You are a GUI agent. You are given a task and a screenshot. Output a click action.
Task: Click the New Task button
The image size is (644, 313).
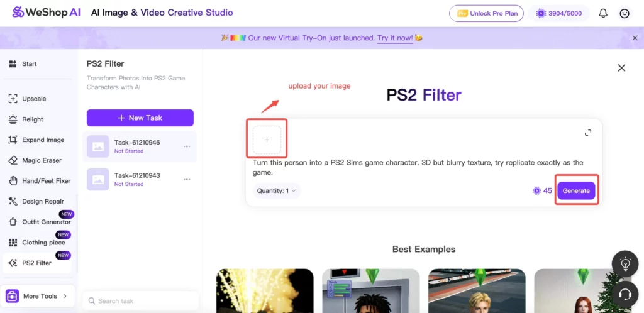(x=140, y=118)
